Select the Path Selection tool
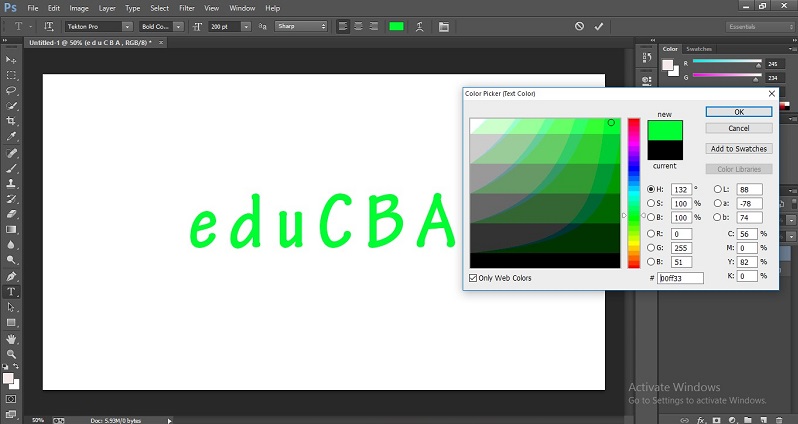Image resolution: width=798 pixels, height=424 pixels. point(11,307)
